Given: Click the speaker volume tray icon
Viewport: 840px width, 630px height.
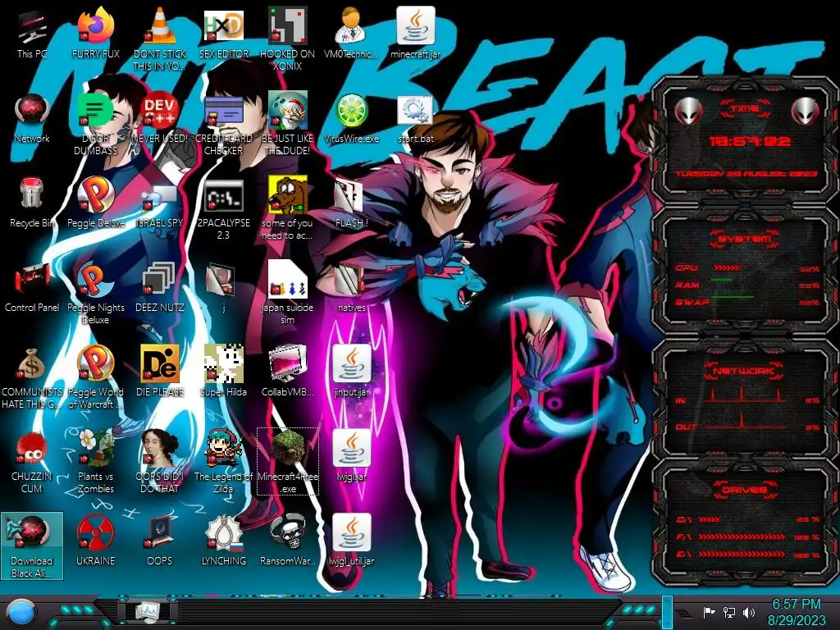Looking at the screenshot, I should coord(749,612).
